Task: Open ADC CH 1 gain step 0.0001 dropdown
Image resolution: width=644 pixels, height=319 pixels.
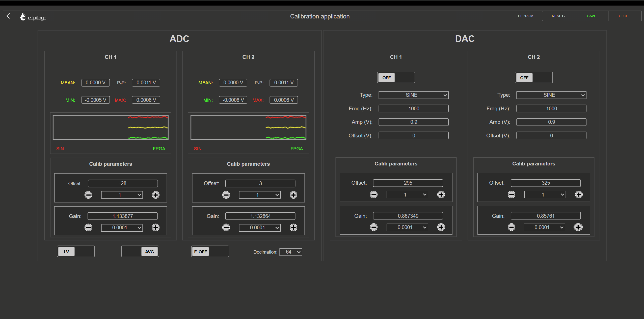Action: [122, 228]
